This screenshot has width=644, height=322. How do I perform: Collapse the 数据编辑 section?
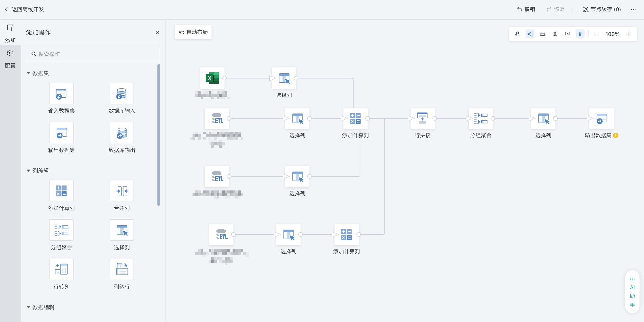28,307
